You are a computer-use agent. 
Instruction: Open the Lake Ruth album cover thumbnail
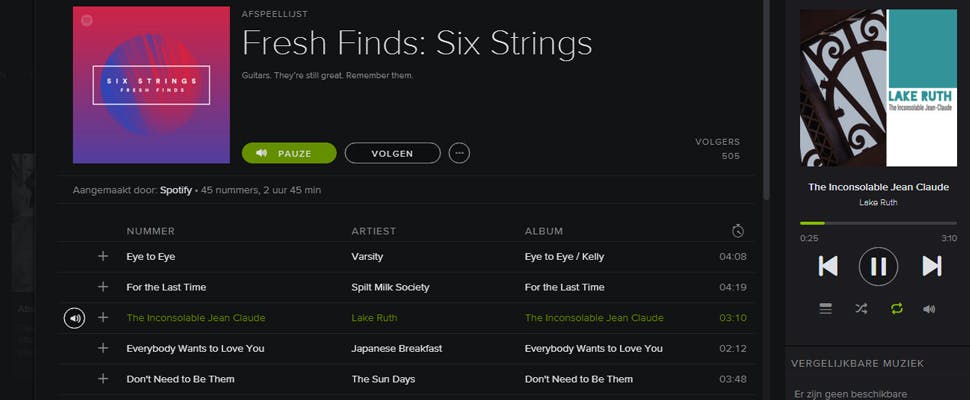click(878, 88)
